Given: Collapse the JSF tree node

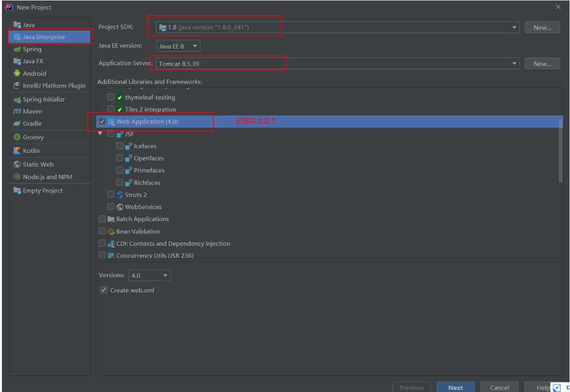Looking at the screenshot, I should click(100, 133).
